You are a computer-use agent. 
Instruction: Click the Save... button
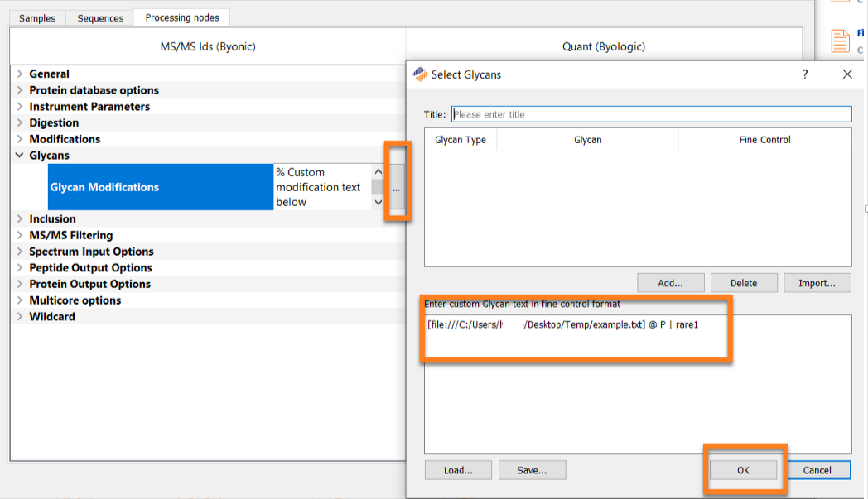tap(532, 470)
